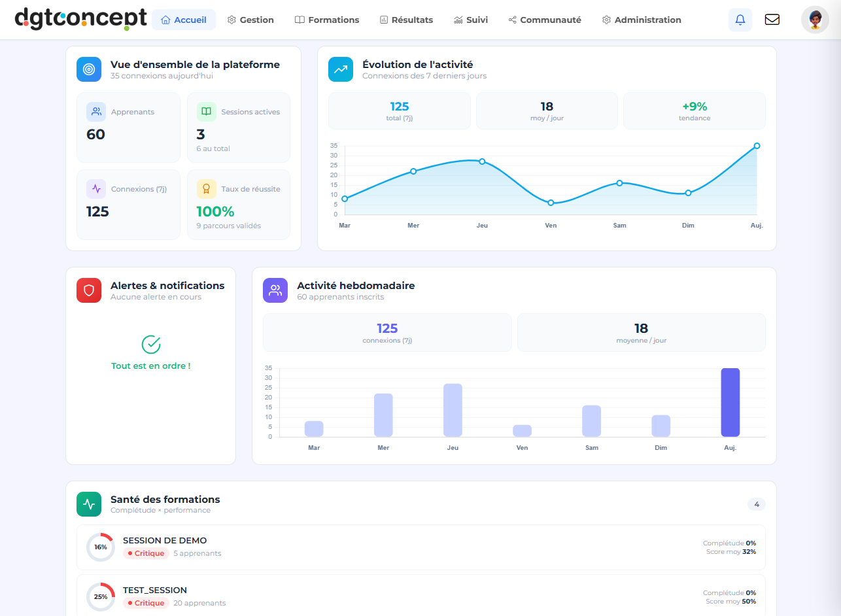This screenshot has height=616, width=841.
Task: Click the user avatar in header
Action: pyautogui.click(x=815, y=20)
